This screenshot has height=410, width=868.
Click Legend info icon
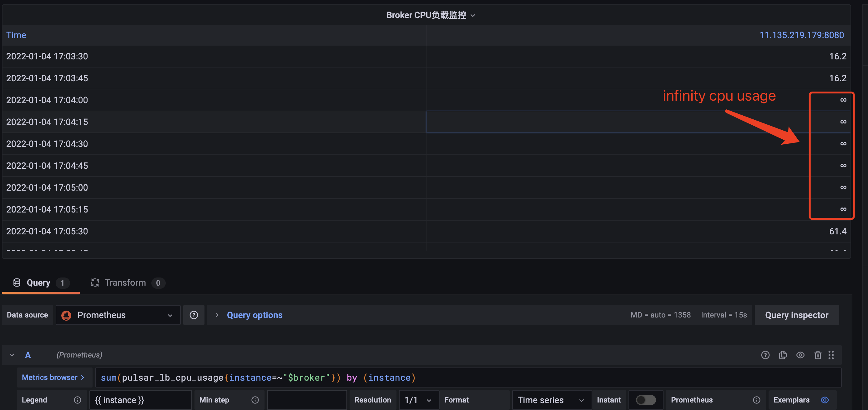(78, 400)
